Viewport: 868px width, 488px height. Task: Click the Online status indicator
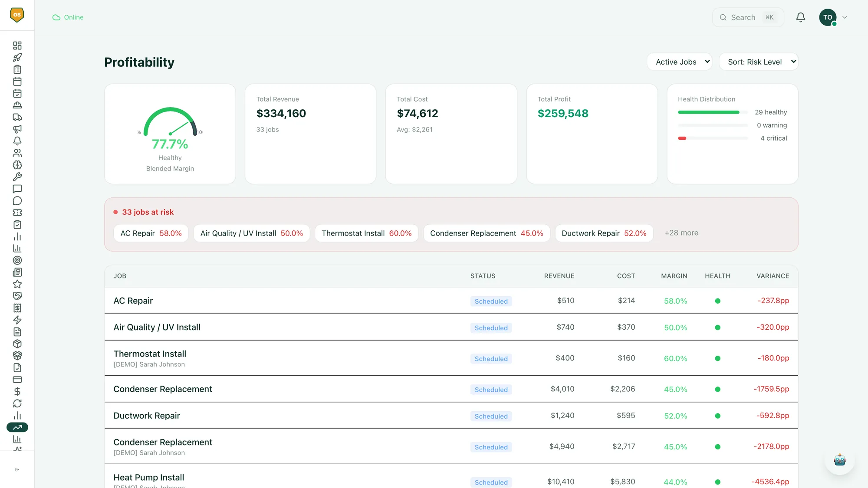click(x=68, y=17)
